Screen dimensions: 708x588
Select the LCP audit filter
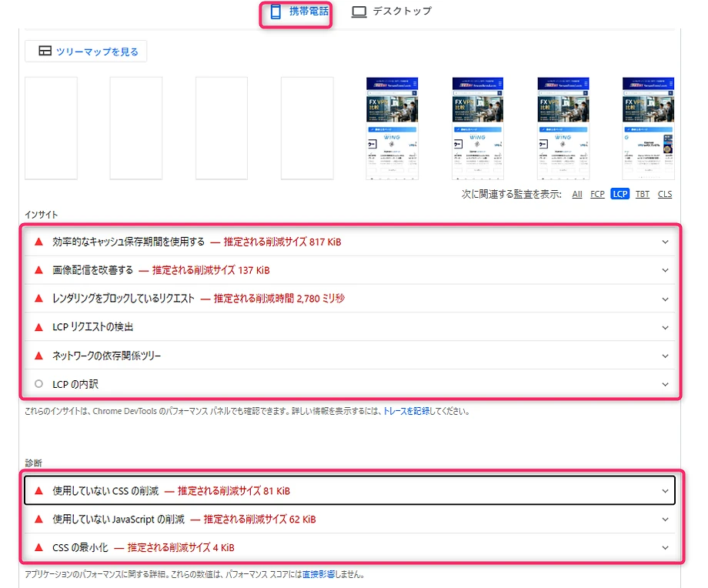[620, 194]
